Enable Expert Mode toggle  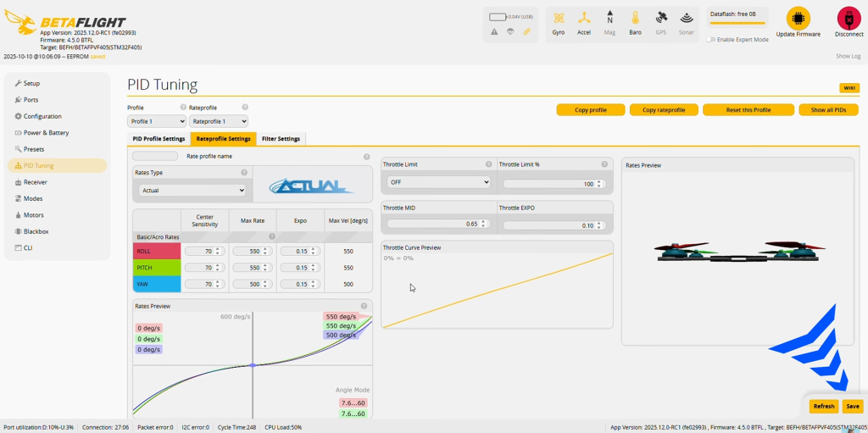(x=711, y=39)
